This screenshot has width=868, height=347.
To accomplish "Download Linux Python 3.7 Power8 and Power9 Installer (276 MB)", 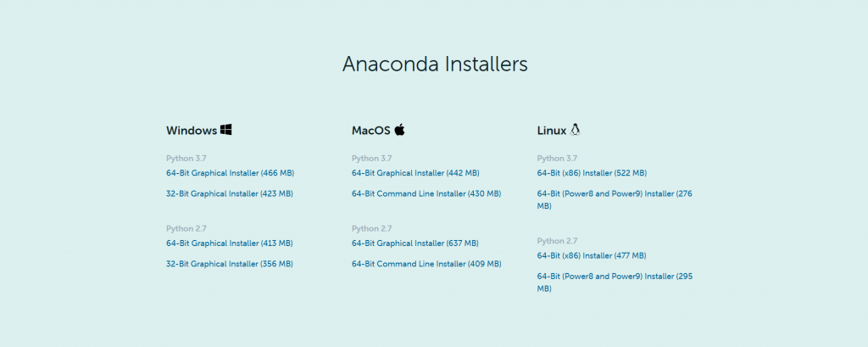I will (615, 199).
